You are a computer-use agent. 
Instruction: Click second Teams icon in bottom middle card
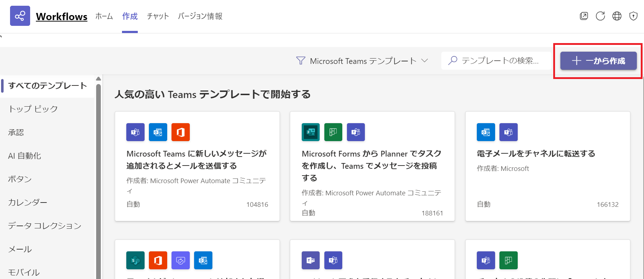(333, 260)
